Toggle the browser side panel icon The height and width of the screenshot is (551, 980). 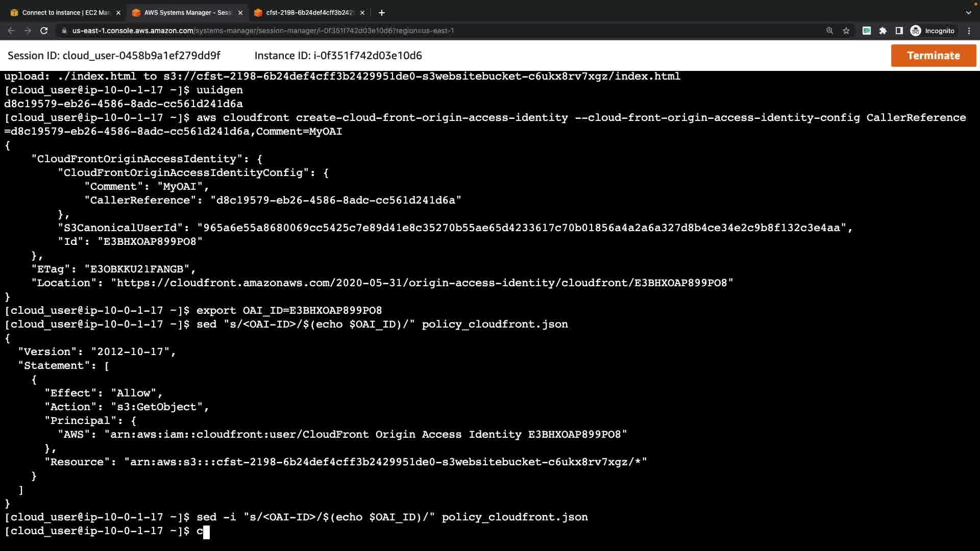899,31
